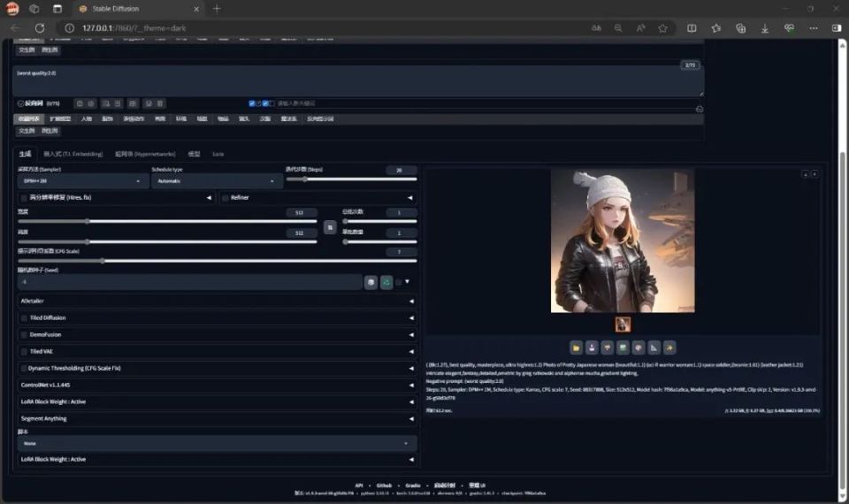Click the translate icon in address bar

596,28
